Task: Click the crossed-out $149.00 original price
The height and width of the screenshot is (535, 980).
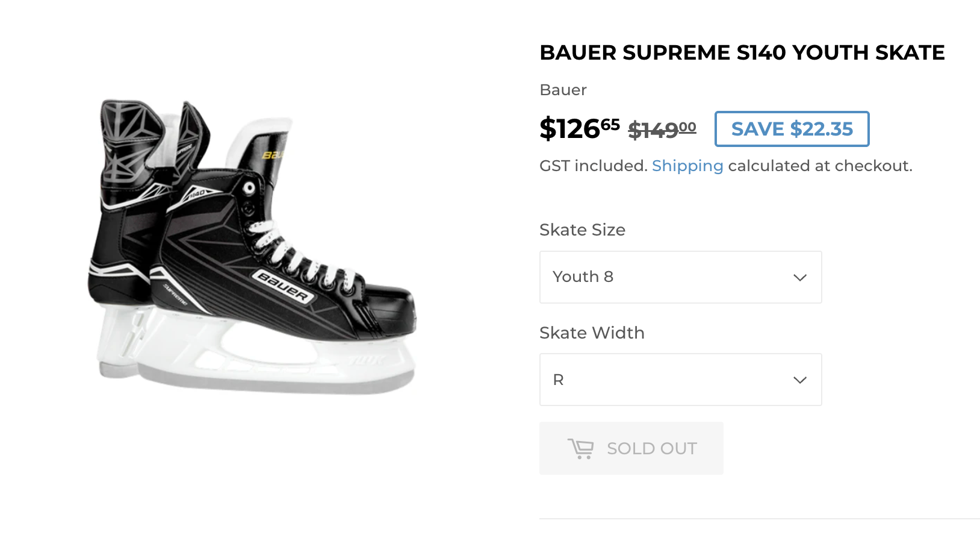Action: pyautogui.click(x=662, y=130)
